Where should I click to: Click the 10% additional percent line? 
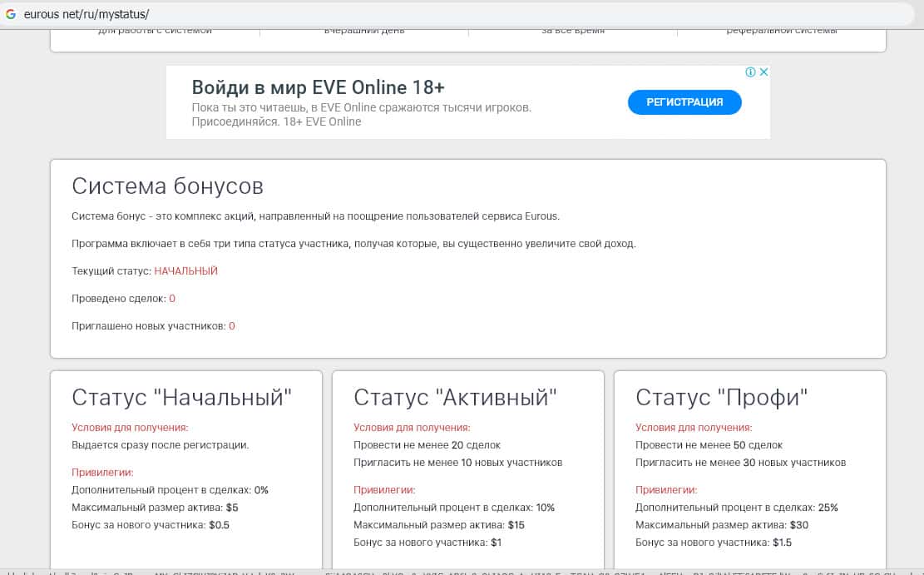(453, 508)
